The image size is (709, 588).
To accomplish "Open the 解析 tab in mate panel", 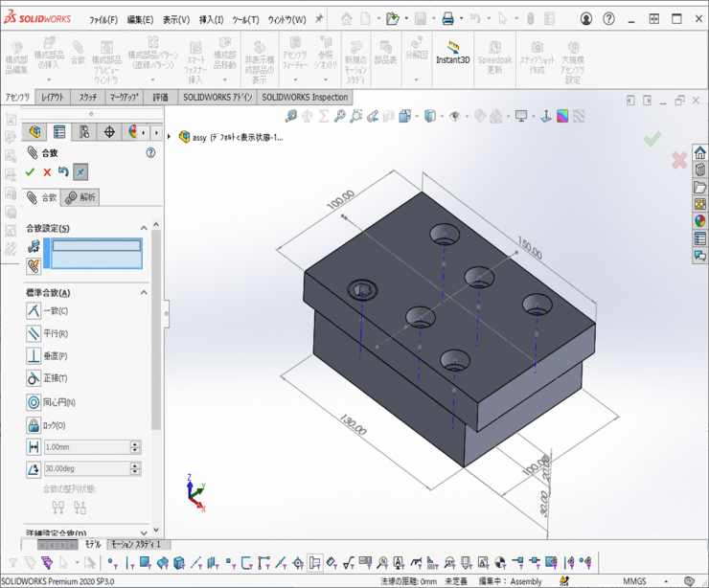I will 81,197.
